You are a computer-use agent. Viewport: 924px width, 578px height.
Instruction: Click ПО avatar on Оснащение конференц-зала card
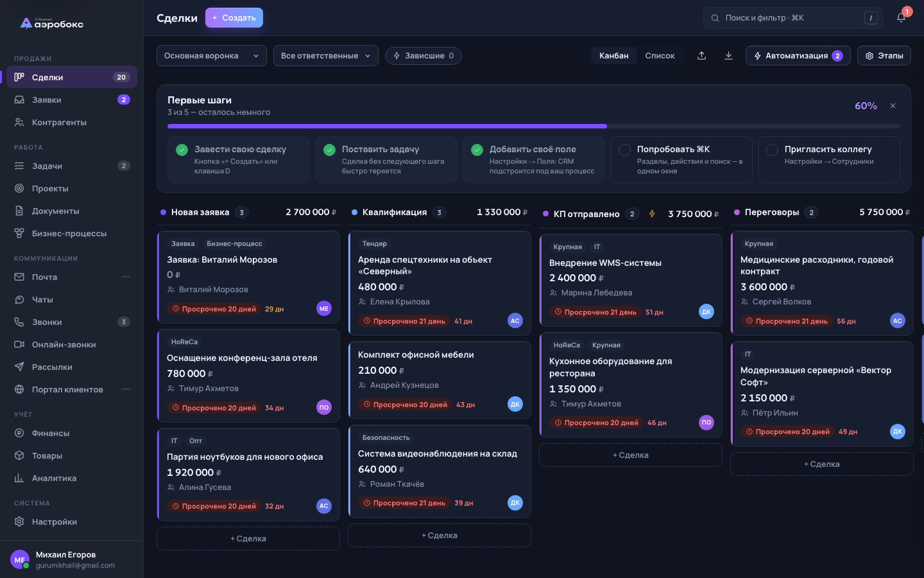tap(324, 407)
